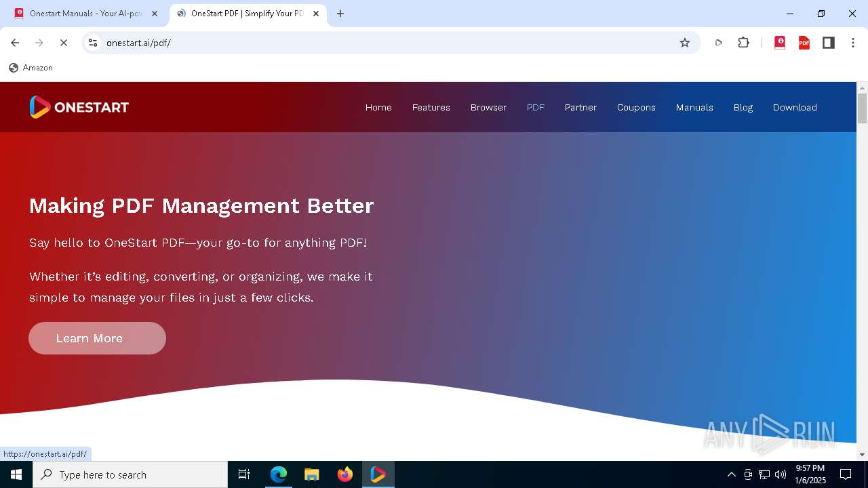Image resolution: width=868 pixels, height=488 pixels.
Task: Bookmark this page with the star icon
Action: point(685,43)
